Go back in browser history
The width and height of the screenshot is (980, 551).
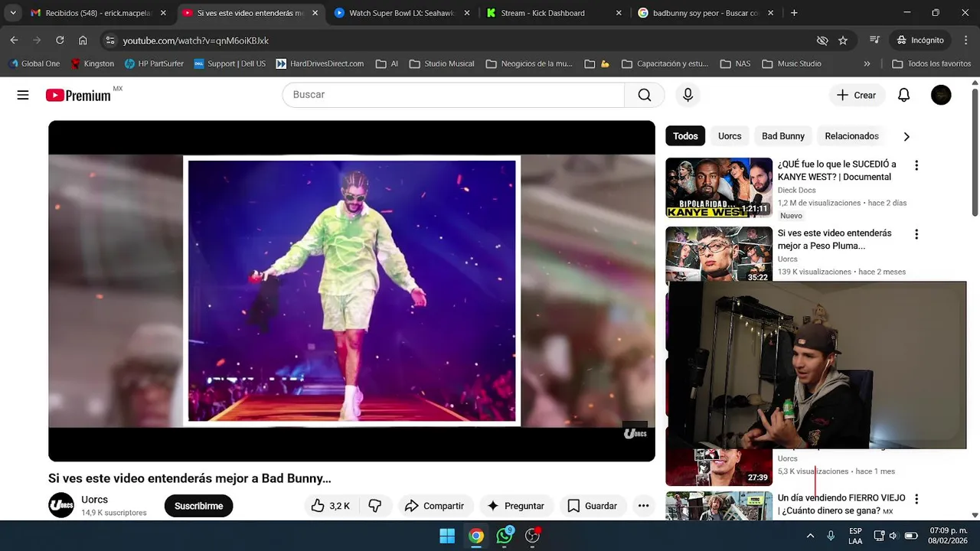pos(14,40)
